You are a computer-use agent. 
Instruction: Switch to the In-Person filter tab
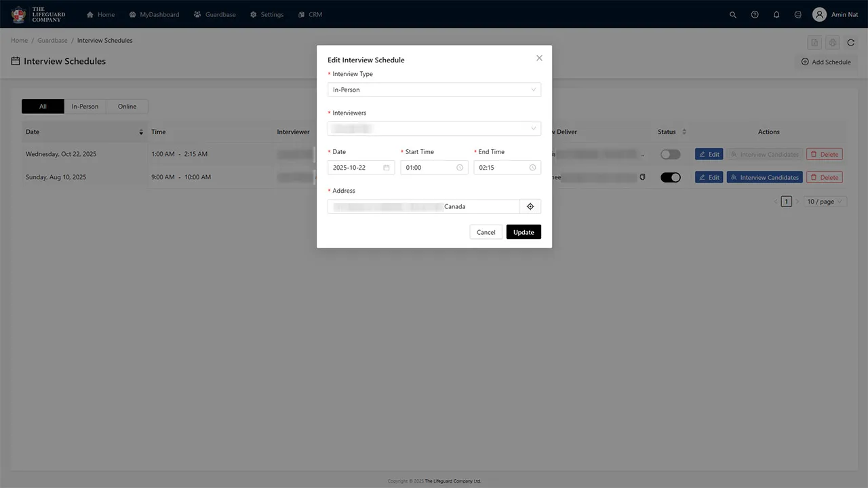pos(85,107)
